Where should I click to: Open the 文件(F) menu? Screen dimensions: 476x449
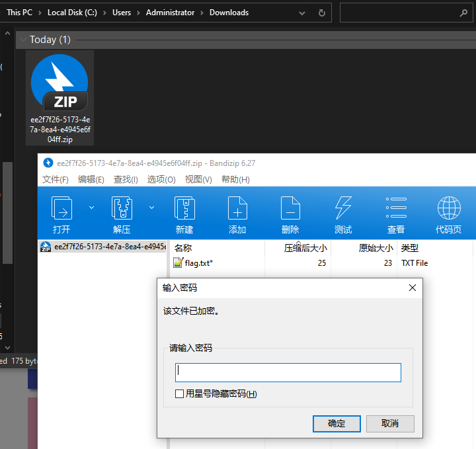pos(56,179)
